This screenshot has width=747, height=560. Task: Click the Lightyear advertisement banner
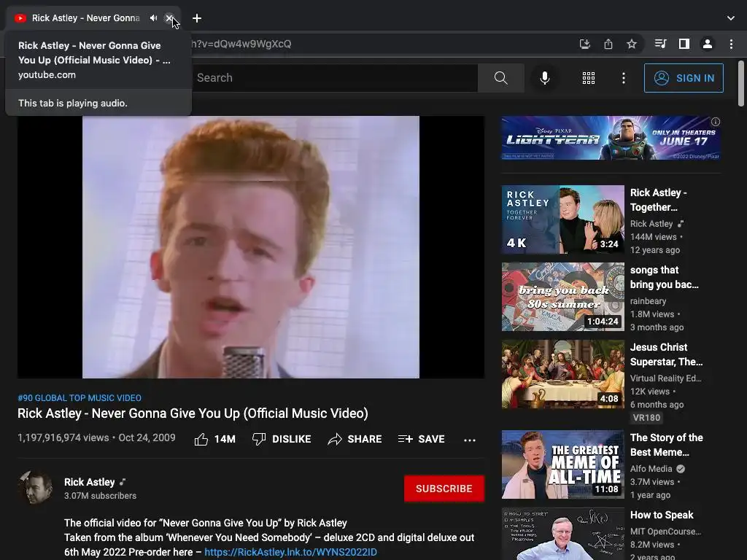tap(611, 138)
